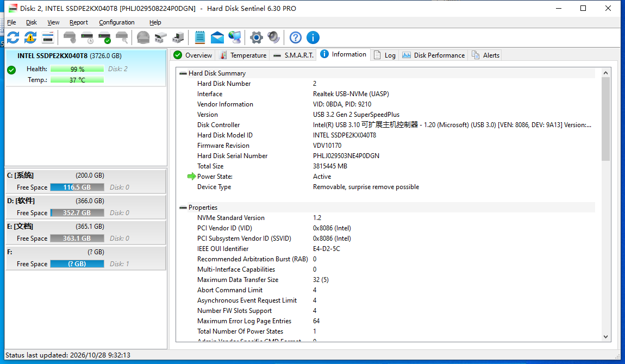Click the Hard Disk Sentinel title bar icon
The height and width of the screenshot is (364, 625).
click(x=13, y=8)
